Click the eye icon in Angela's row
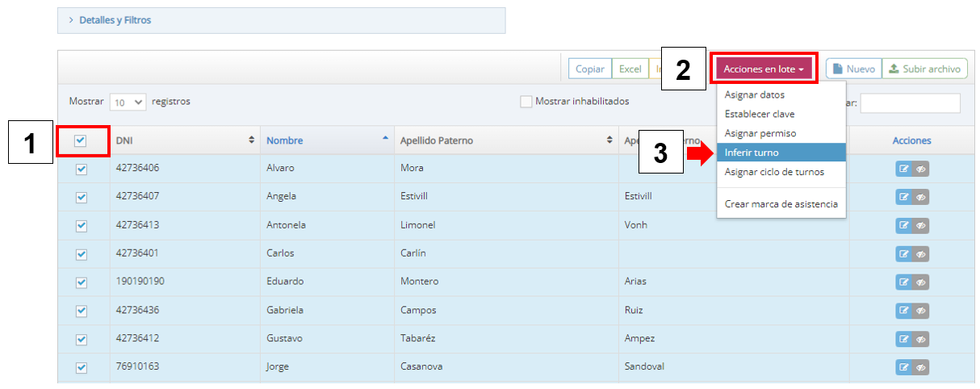The width and height of the screenshot is (980, 389). 920,197
